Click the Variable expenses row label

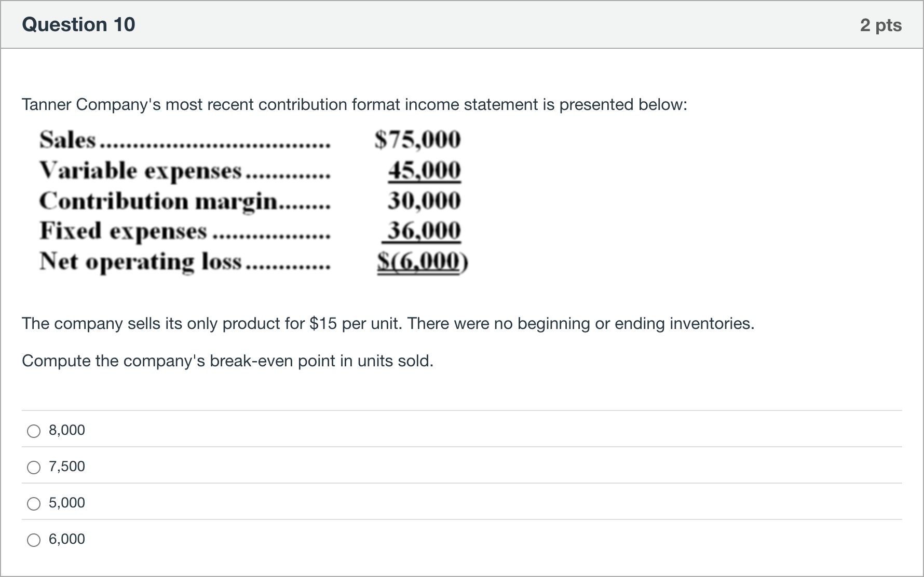tap(141, 171)
